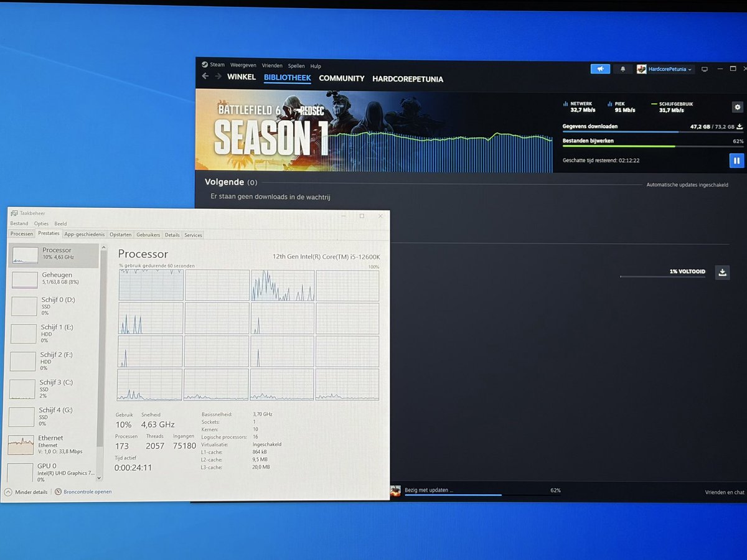Go back with Steam's back arrow
This screenshot has width=747, height=560.
tap(205, 77)
